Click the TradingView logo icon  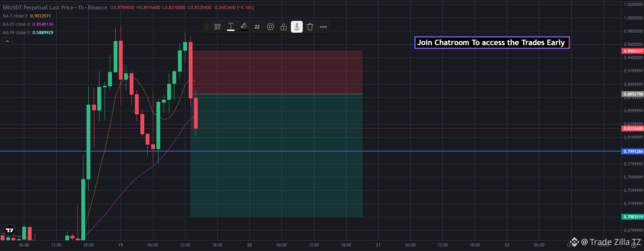tap(10, 230)
